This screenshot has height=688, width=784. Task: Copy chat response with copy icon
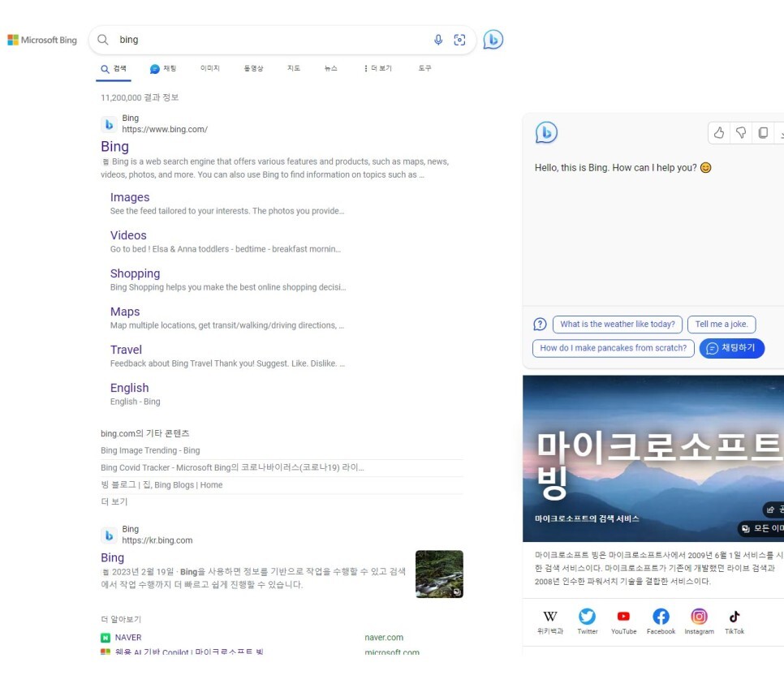763,132
